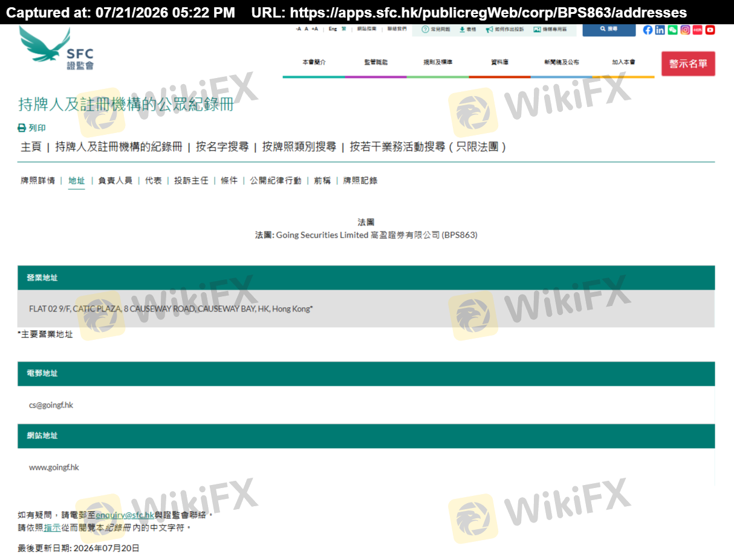Screen dimensions: 734x560
Task: Click the 電郵地址 section header
Action: click(x=366, y=374)
